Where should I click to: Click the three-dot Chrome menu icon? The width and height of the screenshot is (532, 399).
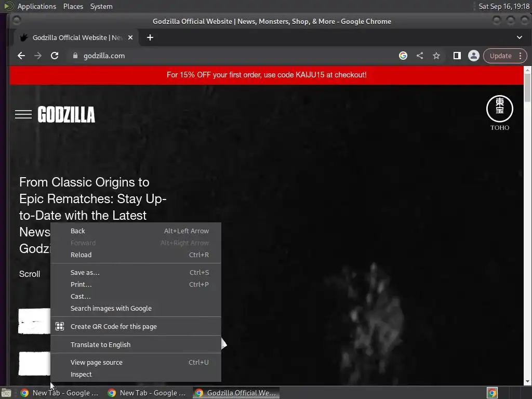[x=520, y=56]
